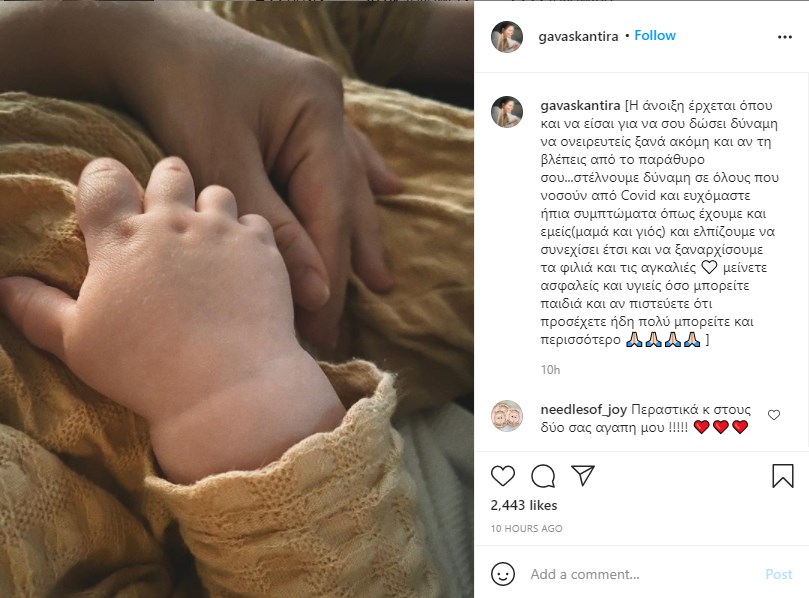This screenshot has width=809, height=598.
Task: Open comments via the speech bubble icon
Action: point(543,476)
